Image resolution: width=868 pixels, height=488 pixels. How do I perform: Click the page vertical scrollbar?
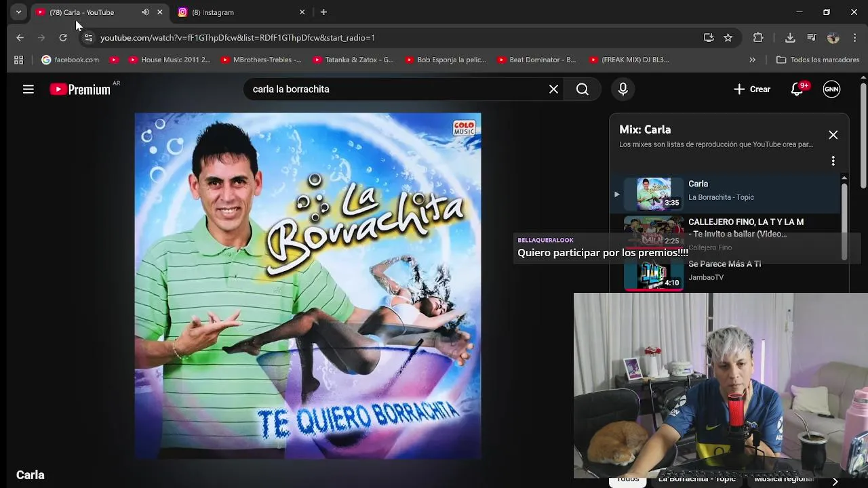[x=863, y=136]
